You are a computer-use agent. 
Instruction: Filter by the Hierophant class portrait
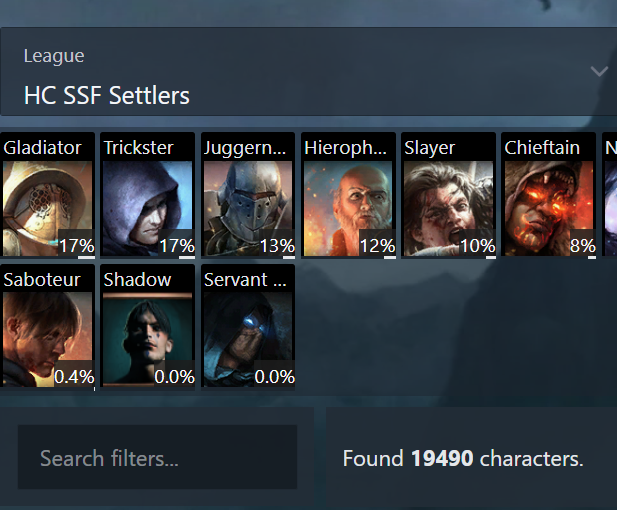click(x=348, y=209)
